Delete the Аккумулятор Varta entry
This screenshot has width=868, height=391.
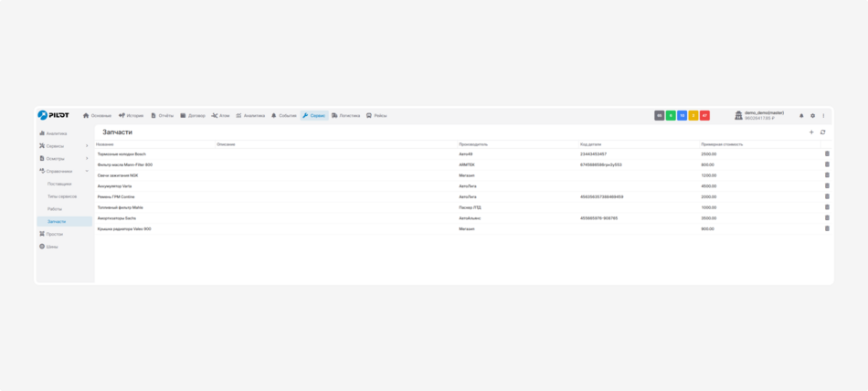pos(827,185)
